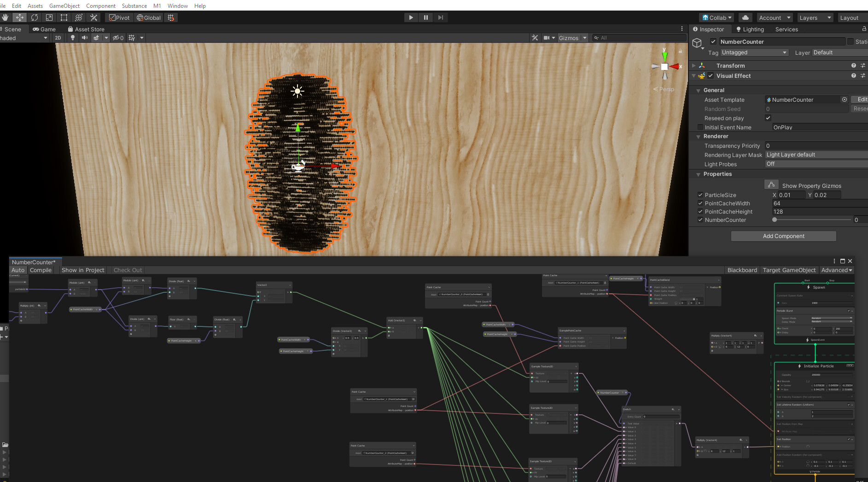Disable the Visual Effect component checkbox
Viewport: 868px width, 482px height.
click(x=711, y=75)
